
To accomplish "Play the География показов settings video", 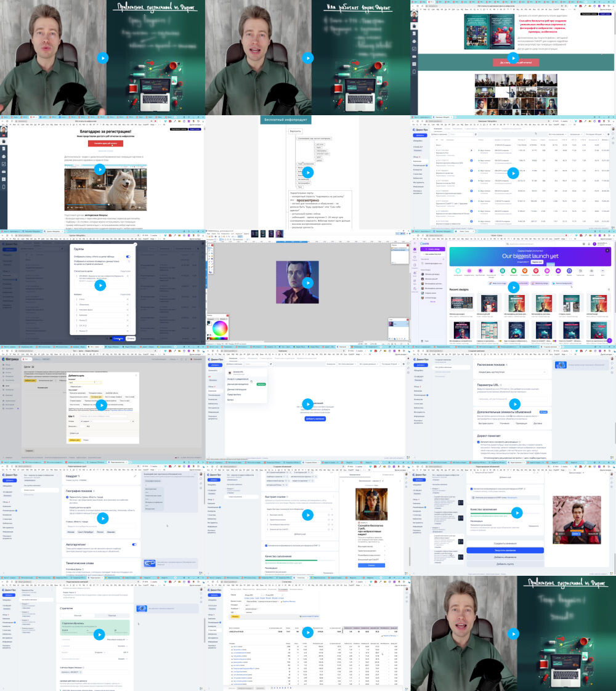I will click(x=103, y=519).
